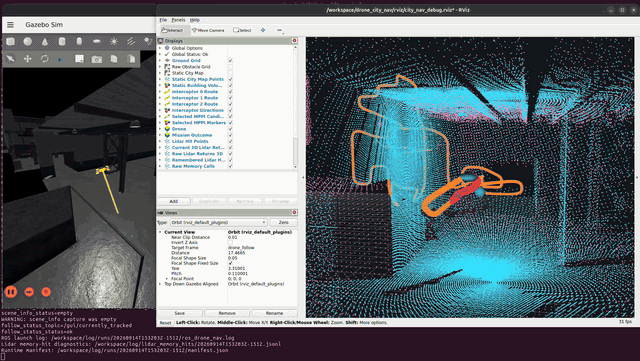Insert a box shape in Gazebo
Image resolution: width=640 pixels, height=361 pixels.
coord(11,41)
